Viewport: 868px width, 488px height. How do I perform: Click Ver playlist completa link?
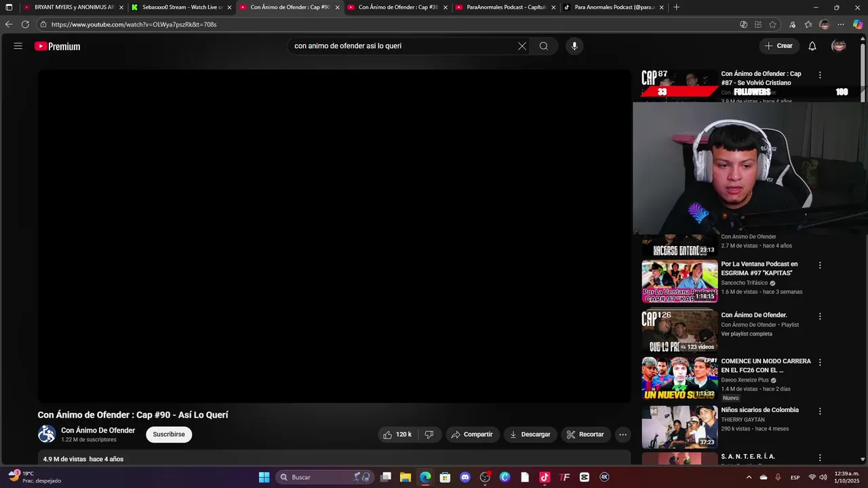(x=747, y=334)
